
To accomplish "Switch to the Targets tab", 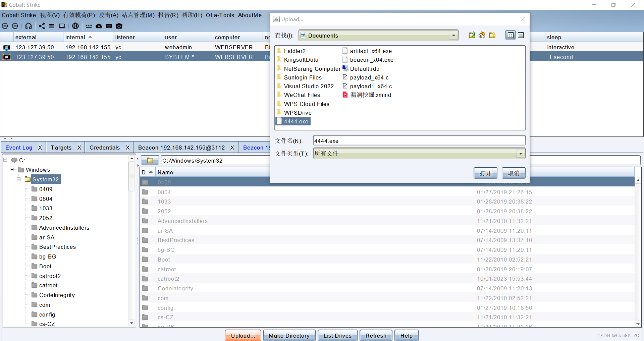I will [61, 148].
